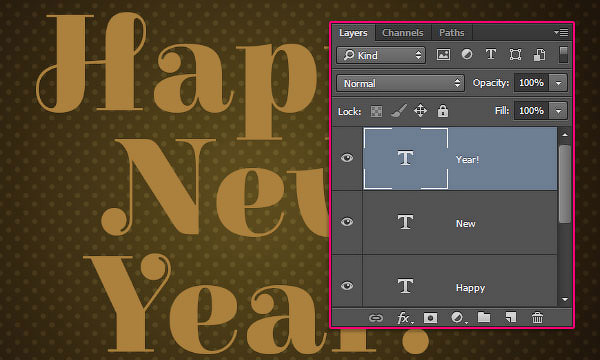The width and height of the screenshot is (600, 360).
Task: Lock image pixels brush icon
Action: tap(398, 111)
